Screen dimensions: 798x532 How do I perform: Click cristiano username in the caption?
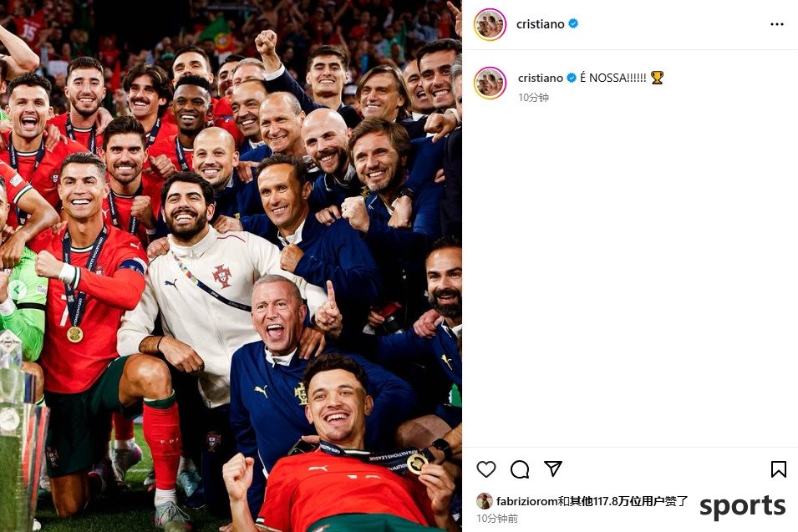tap(540, 78)
